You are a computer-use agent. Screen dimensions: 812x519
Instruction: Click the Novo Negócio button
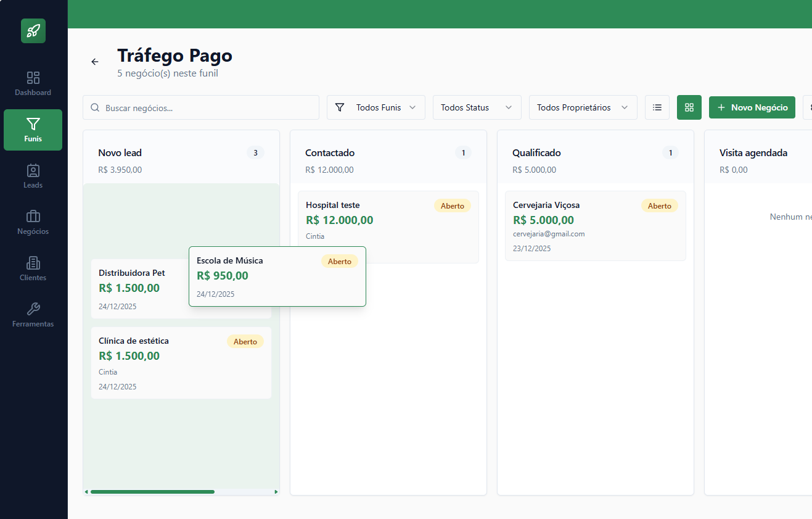click(x=752, y=107)
